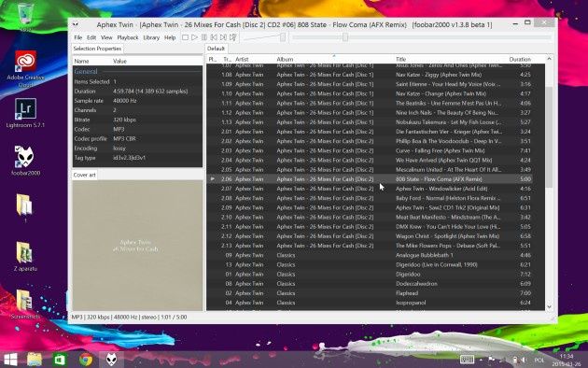Click the Playing column header

[213, 59]
